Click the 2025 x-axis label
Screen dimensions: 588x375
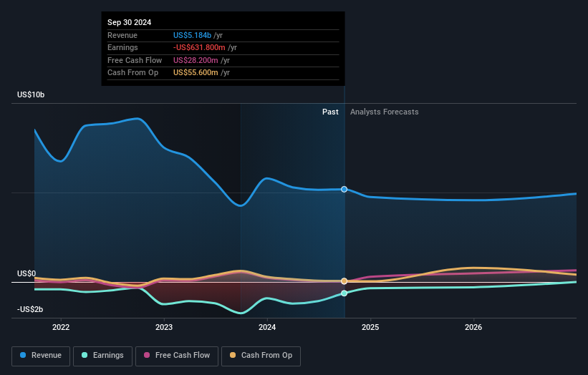370,328
